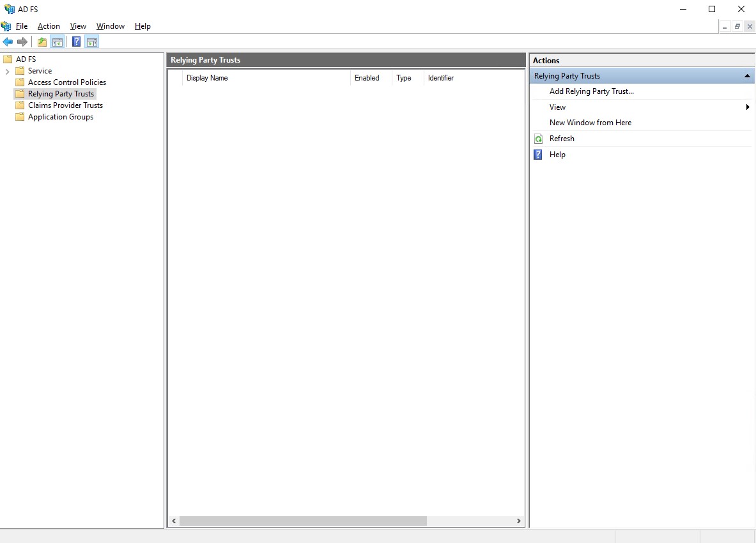
Task: Open Help using the question mark toolbar icon
Action: [76, 41]
